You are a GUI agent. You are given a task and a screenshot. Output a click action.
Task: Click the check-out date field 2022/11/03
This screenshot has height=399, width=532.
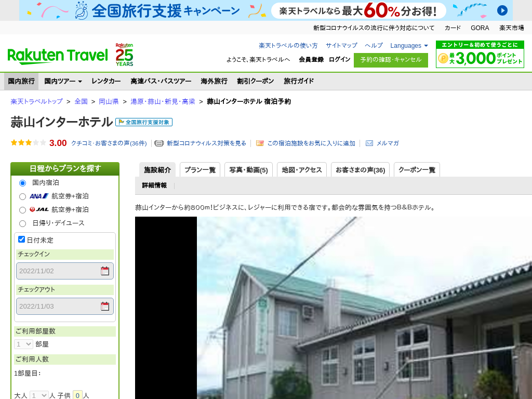point(65,306)
